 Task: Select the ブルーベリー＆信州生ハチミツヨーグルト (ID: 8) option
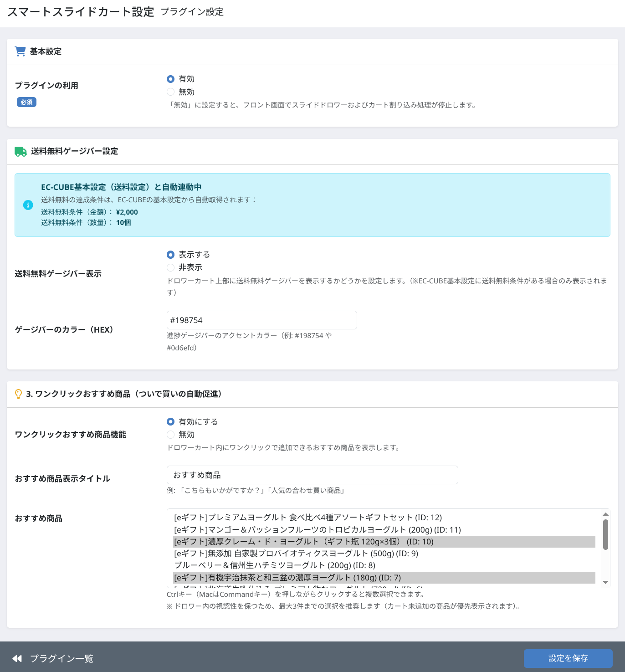(384, 565)
